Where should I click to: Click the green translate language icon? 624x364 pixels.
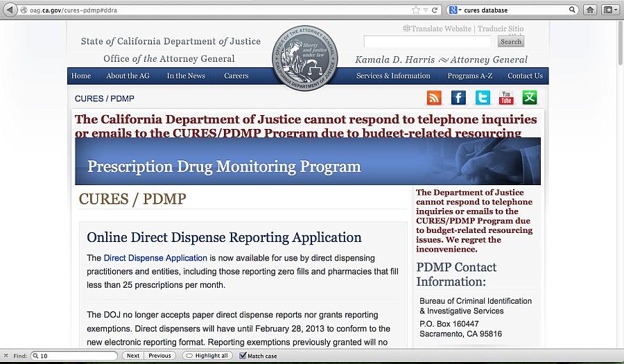529,98
